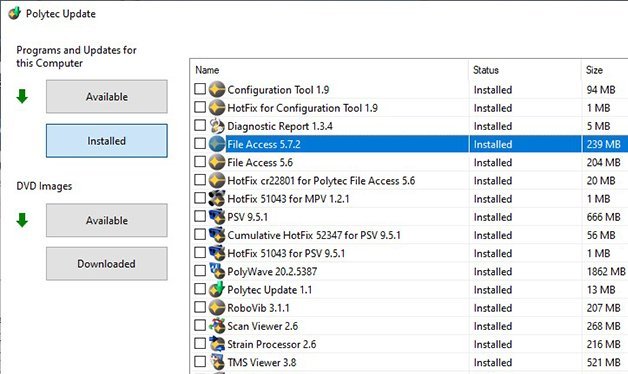Click the HotFix 51043 for MPV icon
This screenshot has height=374, width=628.
click(x=217, y=199)
